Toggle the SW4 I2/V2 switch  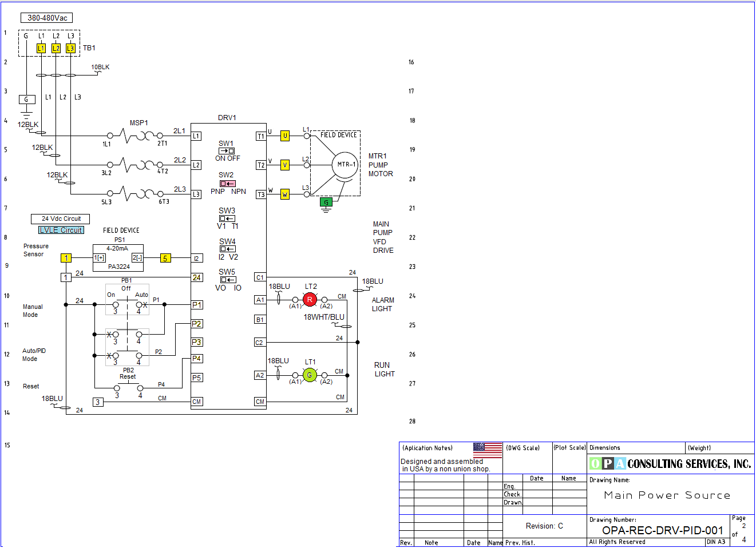[227, 249]
